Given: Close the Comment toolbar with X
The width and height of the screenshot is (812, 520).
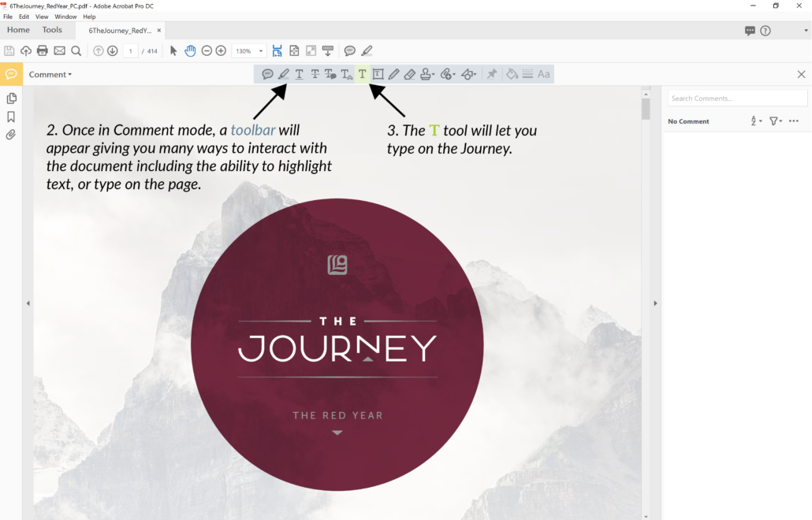Looking at the screenshot, I should 801,75.
